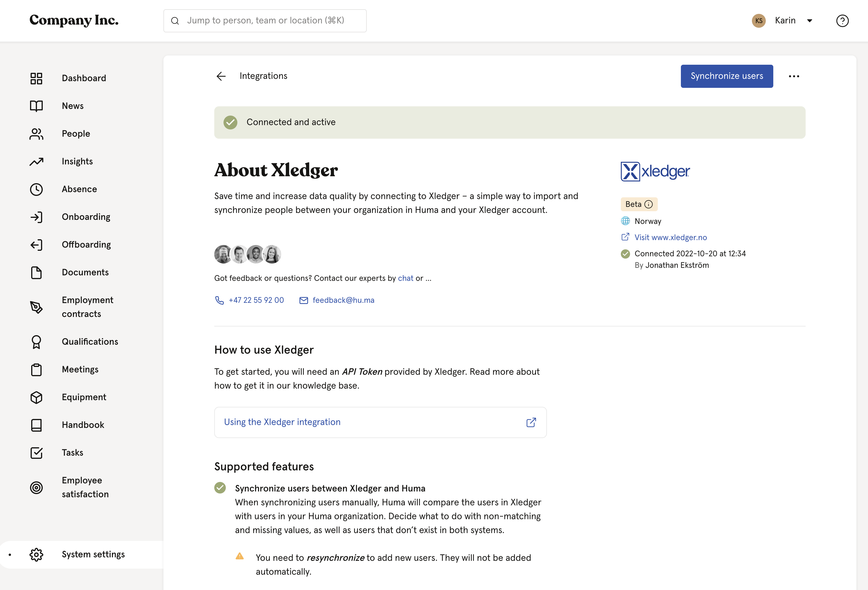
Task: Open Insights trend arrow icon
Action: coord(36,162)
